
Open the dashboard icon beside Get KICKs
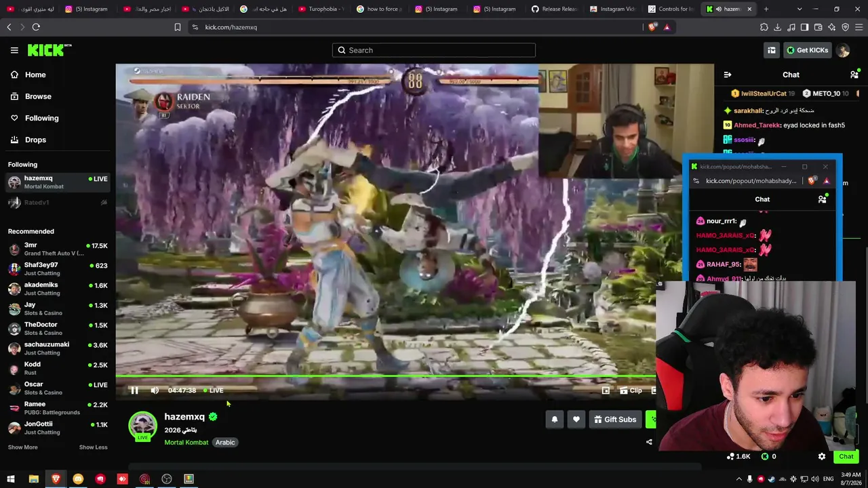click(x=772, y=50)
